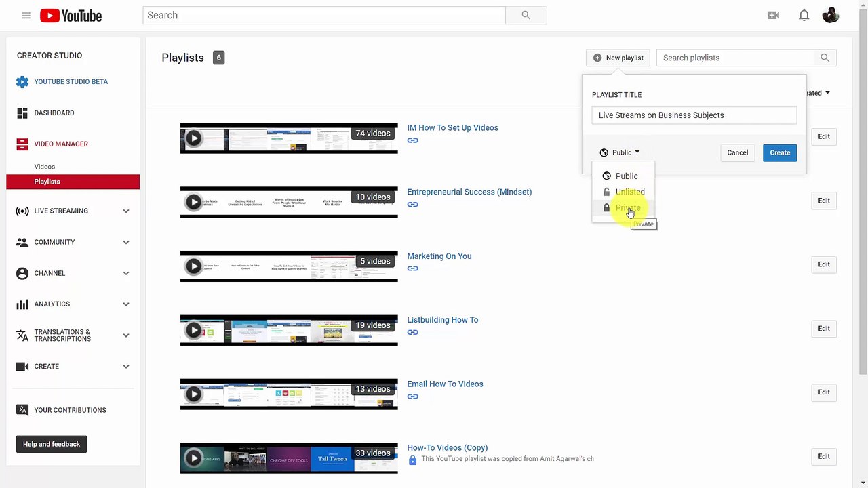Click the Your Contributions translate icon
This screenshot has height=488, width=868.
(x=22, y=410)
